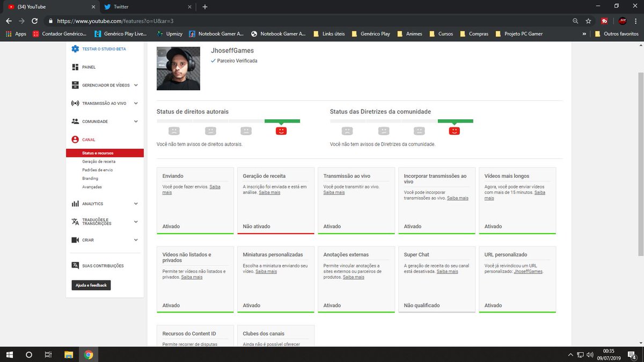Screen dimensions: 644x362
Task: Open Status e recursos menu item
Action: click(x=105, y=153)
